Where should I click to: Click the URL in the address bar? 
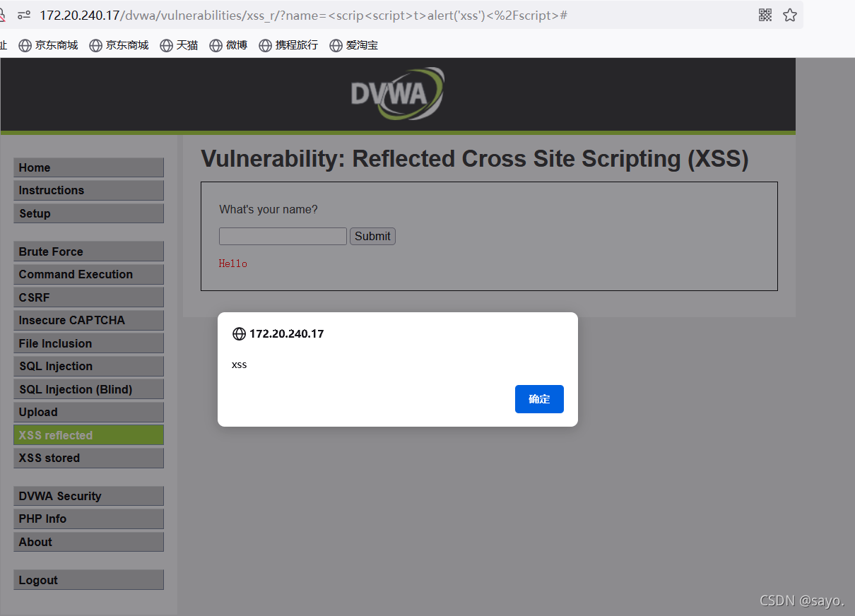point(303,15)
